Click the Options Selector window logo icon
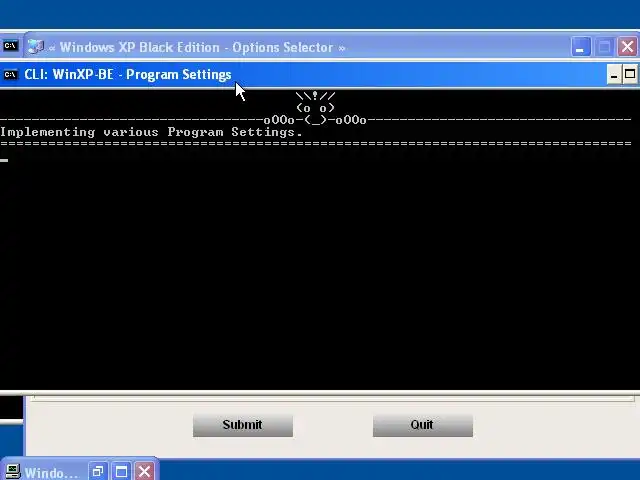640x480 pixels. tap(36, 47)
